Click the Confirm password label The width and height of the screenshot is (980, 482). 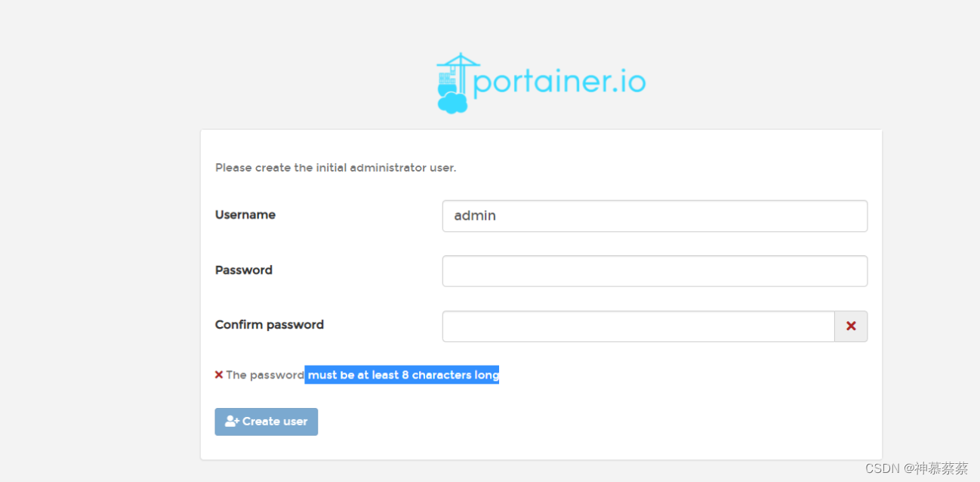269,325
